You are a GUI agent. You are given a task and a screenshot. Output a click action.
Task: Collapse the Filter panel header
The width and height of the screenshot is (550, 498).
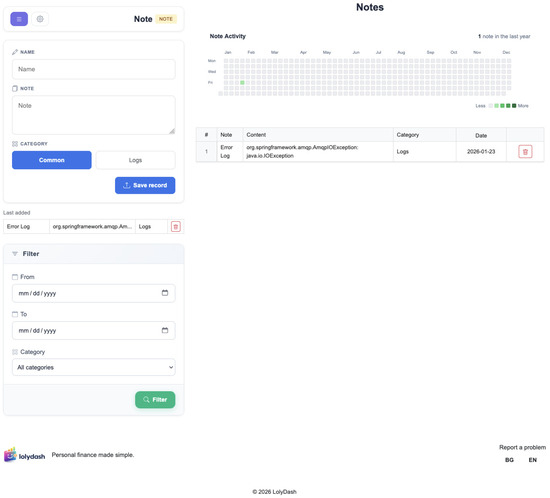(94, 254)
